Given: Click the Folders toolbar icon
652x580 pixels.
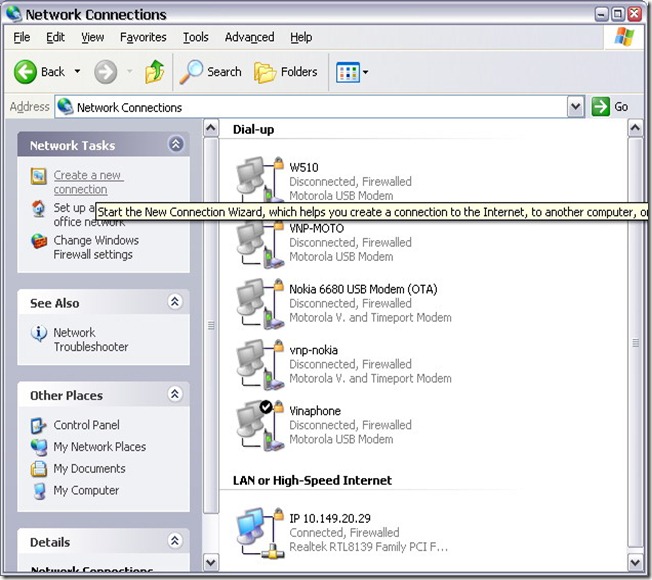Looking at the screenshot, I should [x=265, y=72].
